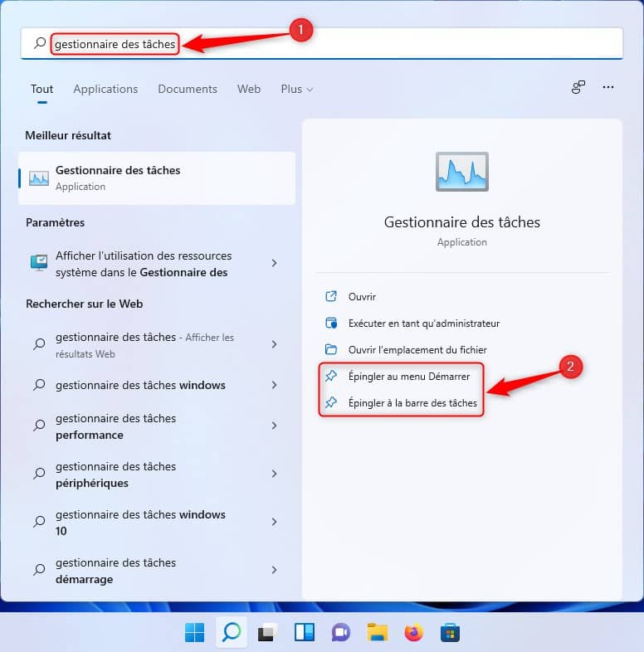This screenshot has width=644, height=652.
Task: Expand chevron next to 'Afficher l'utilisation des ressources'
Action: coord(274,263)
